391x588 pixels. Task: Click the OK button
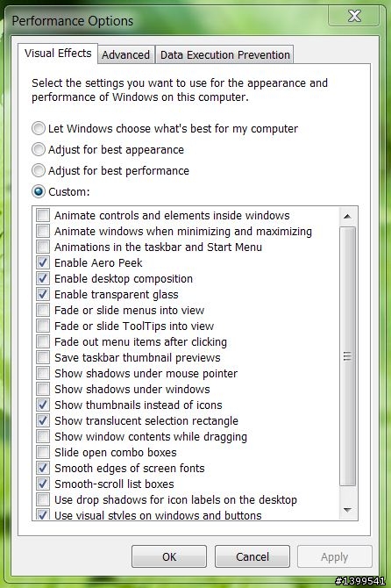[169, 556]
